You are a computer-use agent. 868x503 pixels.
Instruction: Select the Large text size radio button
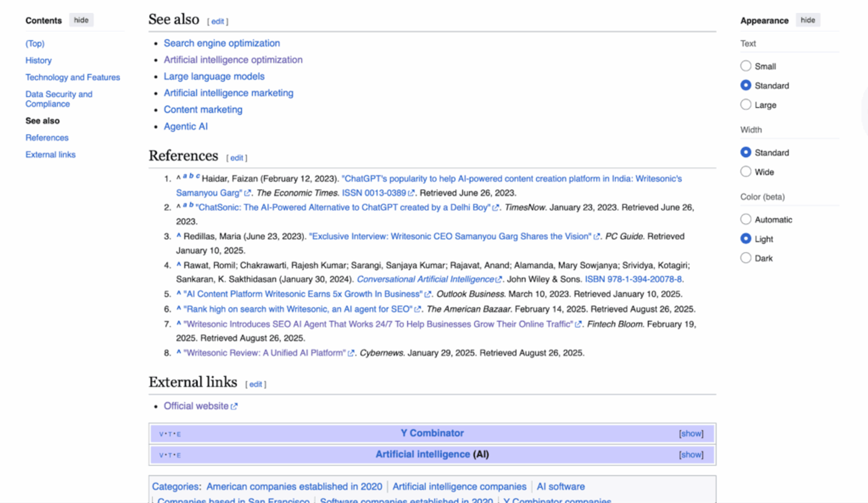tap(745, 104)
